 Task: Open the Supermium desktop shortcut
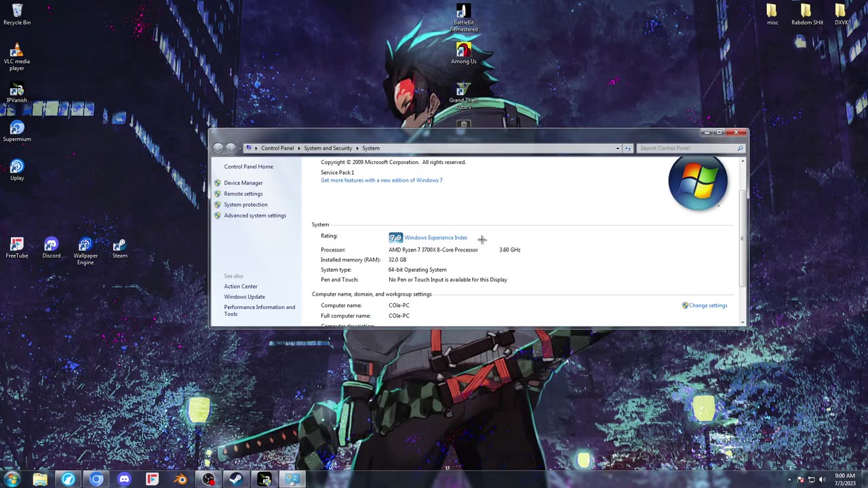[17, 131]
